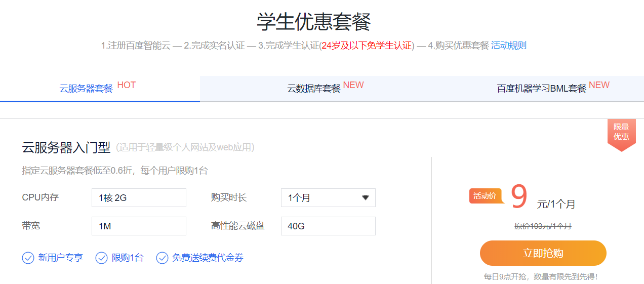Click the strikethrough 原价103元/1个月 text

point(543,226)
